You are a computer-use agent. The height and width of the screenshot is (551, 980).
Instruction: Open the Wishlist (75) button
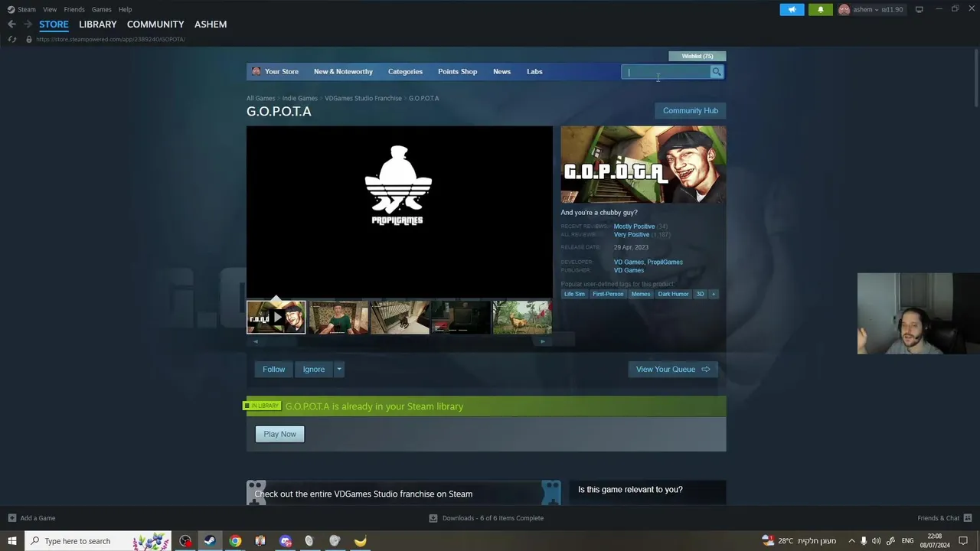[x=697, y=56]
